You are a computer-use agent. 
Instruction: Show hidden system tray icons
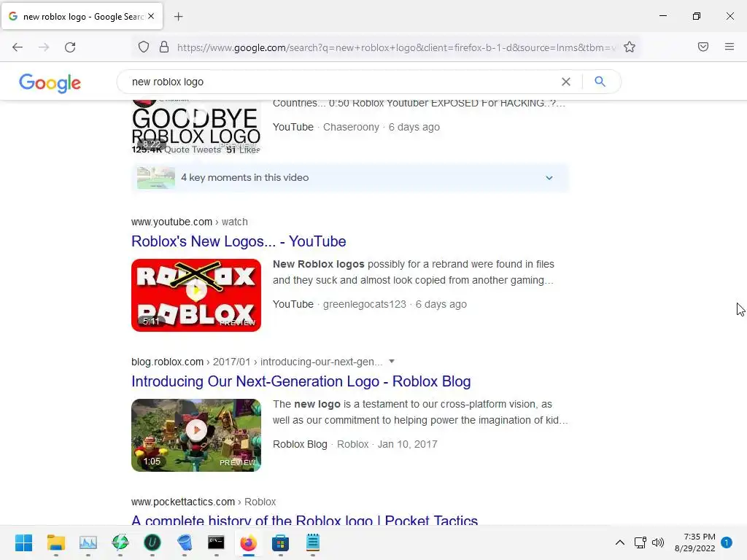tap(620, 542)
